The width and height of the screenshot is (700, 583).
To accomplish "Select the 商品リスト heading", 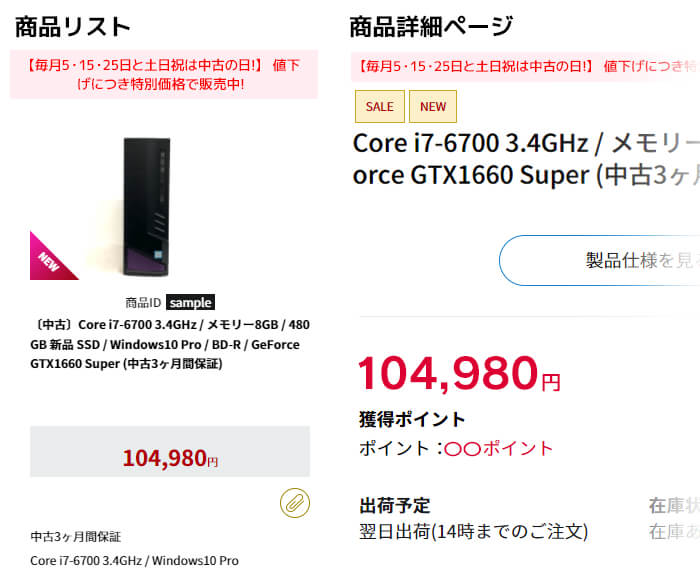I will point(73,26).
